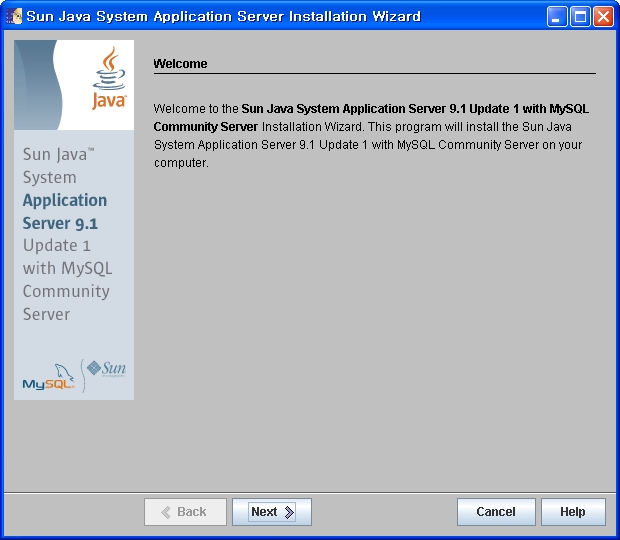The width and height of the screenshot is (620, 540).
Task: Click the Welcome heading
Action: [x=180, y=64]
